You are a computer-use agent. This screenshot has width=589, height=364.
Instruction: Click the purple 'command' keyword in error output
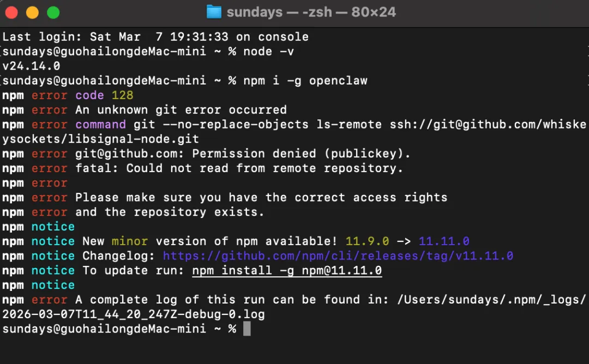[x=100, y=124]
